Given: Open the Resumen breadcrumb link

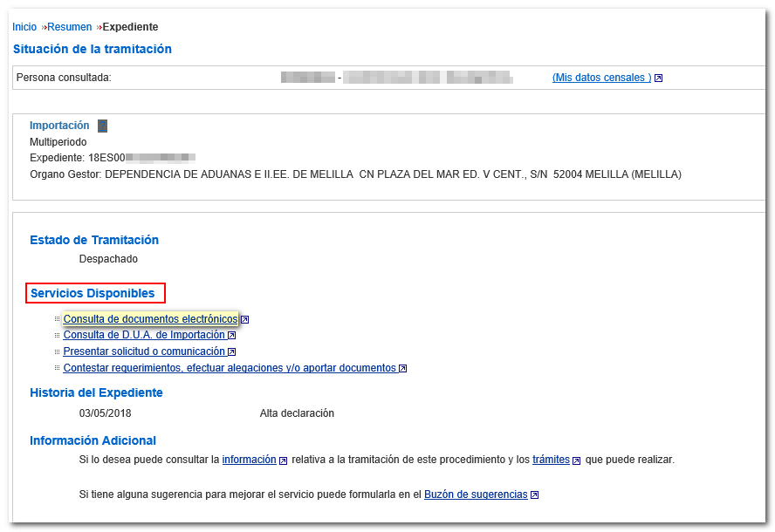Looking at the screenshot, I should [69, 27].
